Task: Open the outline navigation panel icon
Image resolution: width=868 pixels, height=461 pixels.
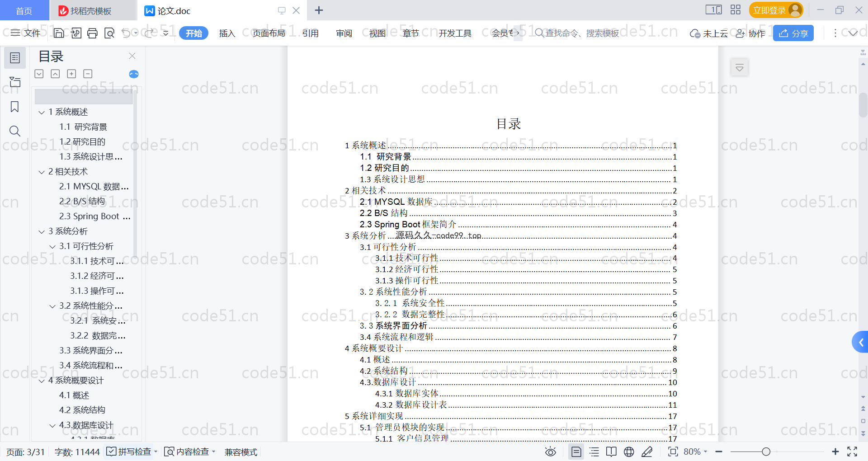Action: pos(15,58)
